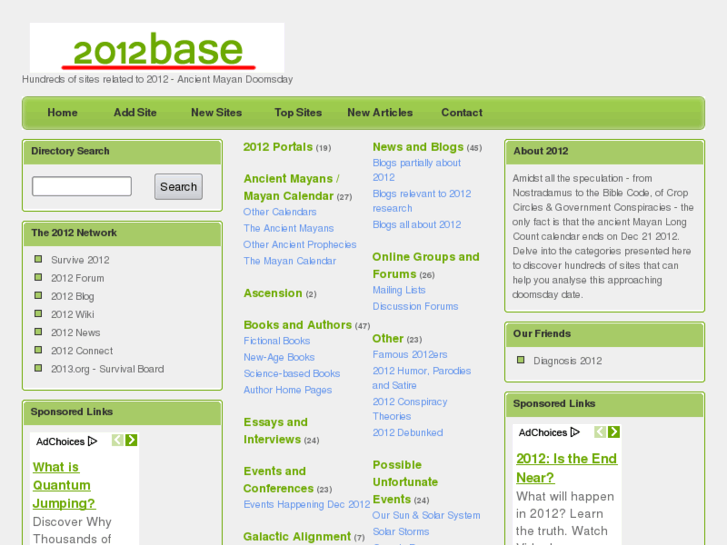Image resolution: width=727 pixels, height=545 pixels.
Task: Open What is Quantum Jumping? ad
Action: click(x=64, y=485)
